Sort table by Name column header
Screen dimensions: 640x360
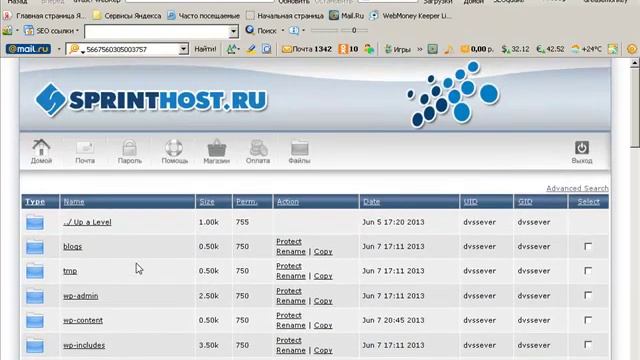click(74, 202)
